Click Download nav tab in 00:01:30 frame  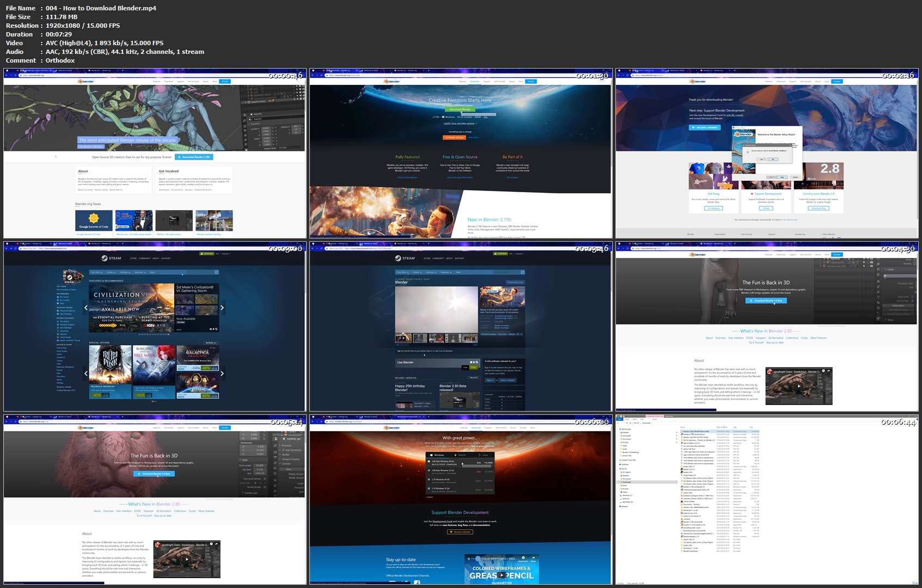pyautogui.click(x=475, y=81)
